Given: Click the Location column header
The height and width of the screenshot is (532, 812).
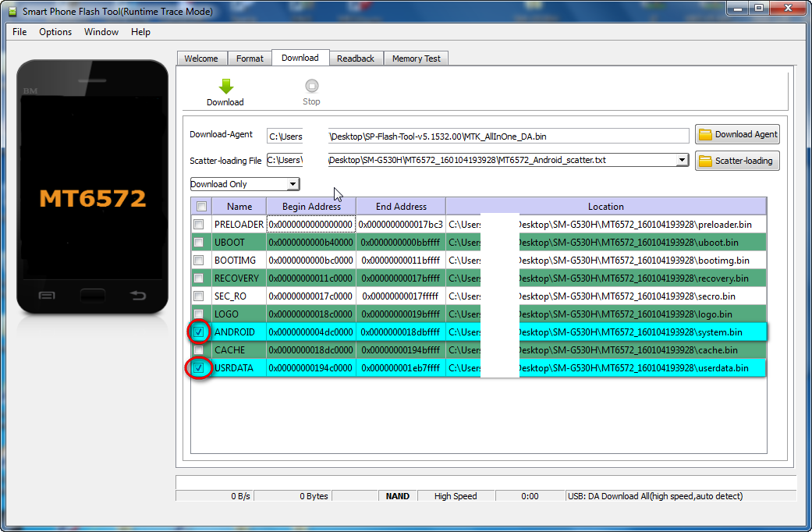Looking at the screenshot, I should pos(606,206).
